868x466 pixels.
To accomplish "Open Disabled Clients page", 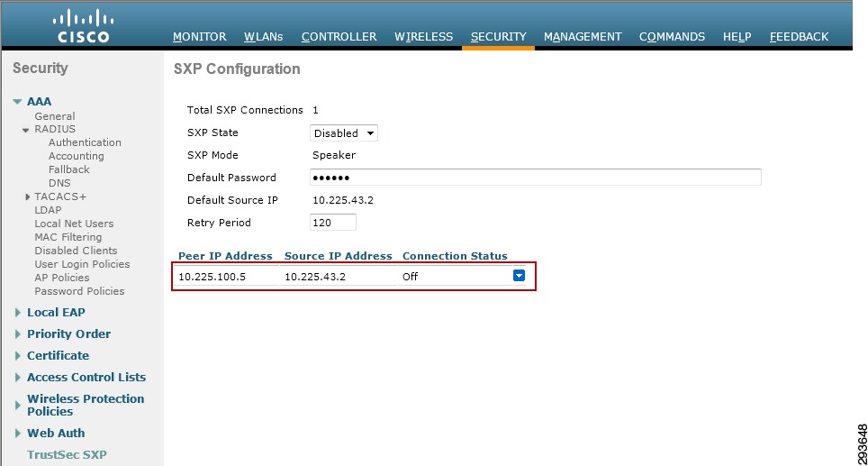I will (x=76, y=251).
